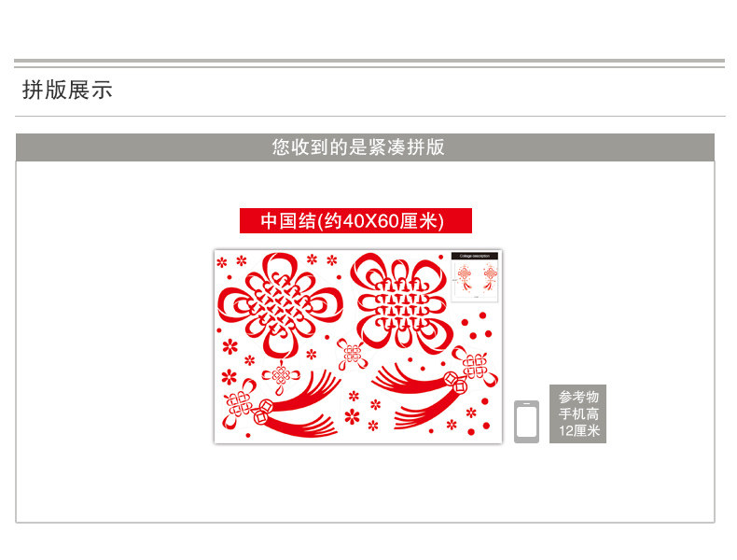This screenshot has height=560, width=737.
Task: Click the small knot at bottom left corner
Action: 239,403
